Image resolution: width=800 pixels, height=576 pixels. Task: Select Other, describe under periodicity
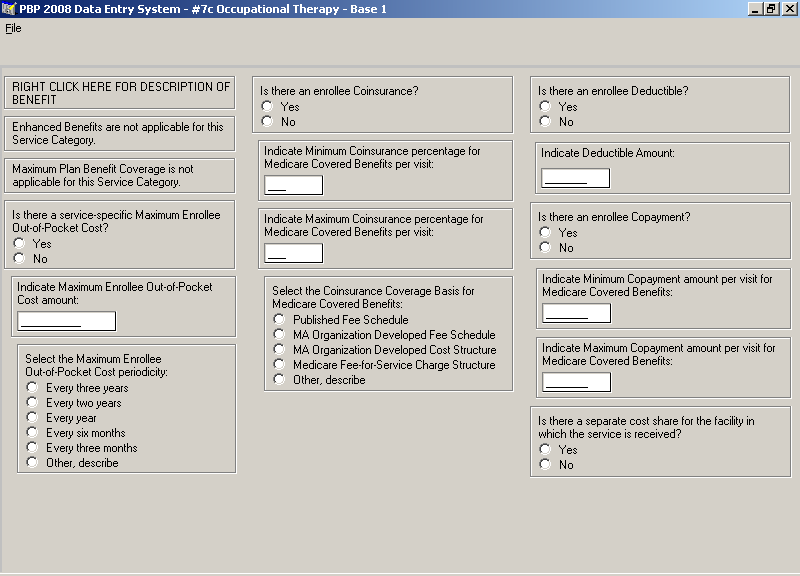pos(32,462)
